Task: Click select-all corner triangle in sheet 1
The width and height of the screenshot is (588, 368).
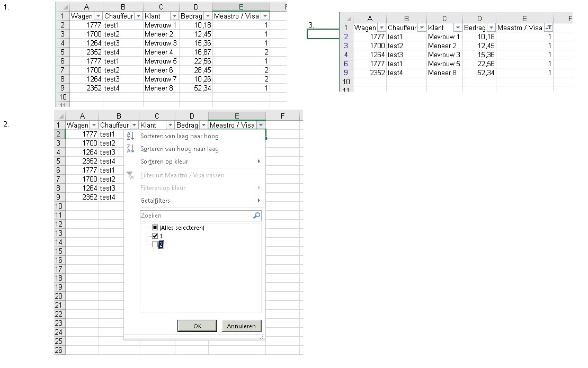Action: (x=65, y=7)
